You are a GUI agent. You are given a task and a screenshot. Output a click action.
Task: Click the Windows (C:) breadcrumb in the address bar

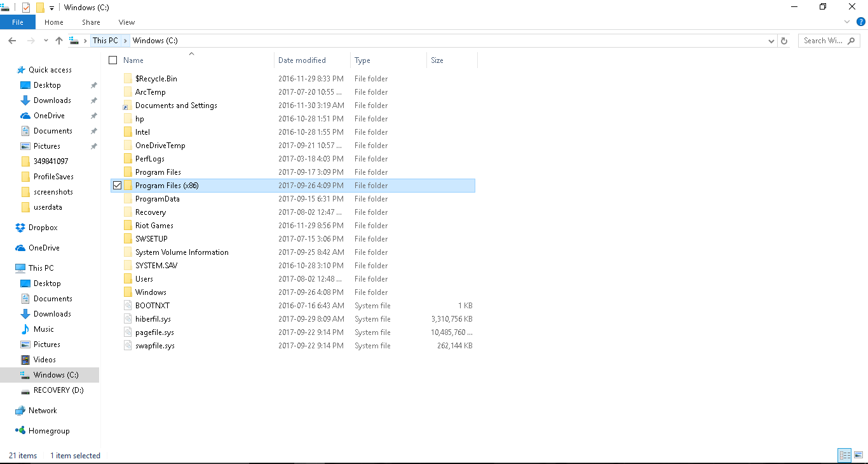coord(155,41)
